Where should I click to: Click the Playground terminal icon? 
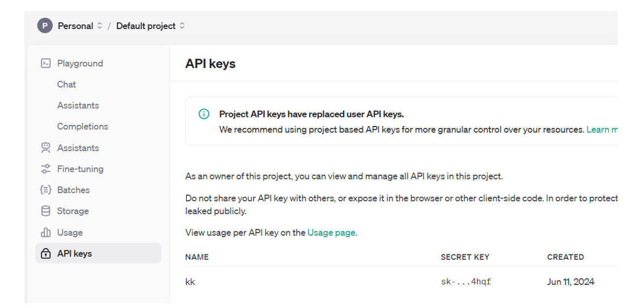45,63
